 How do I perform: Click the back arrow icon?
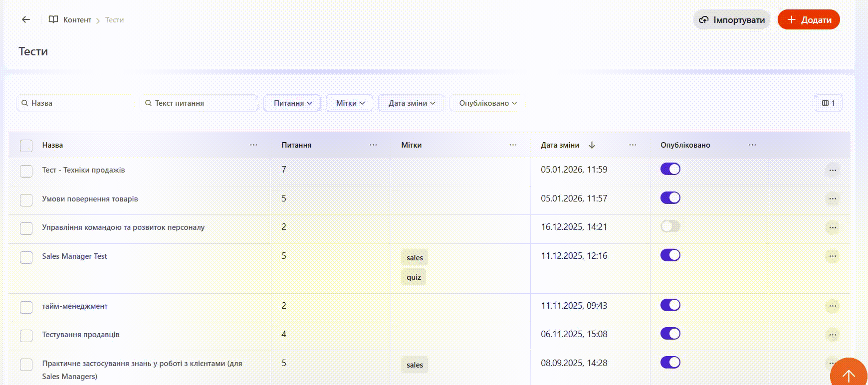click(x=26, y=19)
